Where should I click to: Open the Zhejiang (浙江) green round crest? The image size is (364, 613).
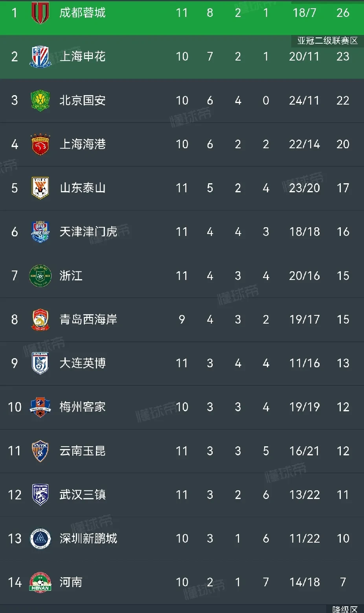[40, 276]
